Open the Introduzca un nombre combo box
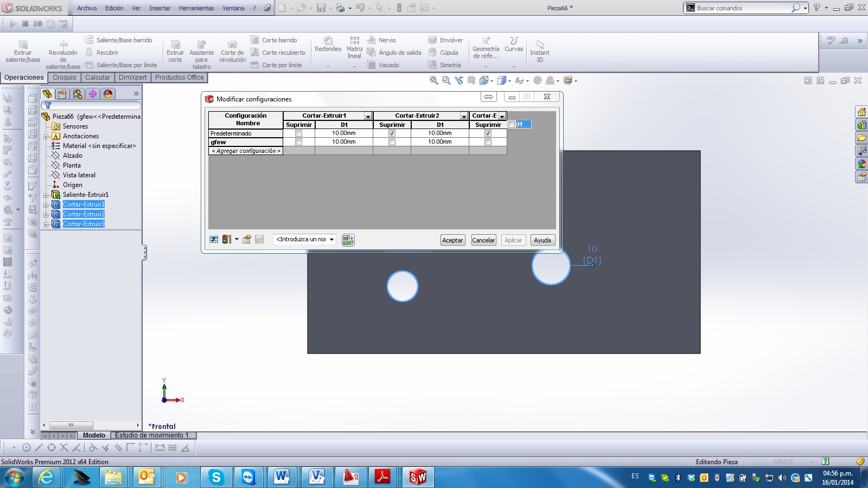 coord(304,239)
